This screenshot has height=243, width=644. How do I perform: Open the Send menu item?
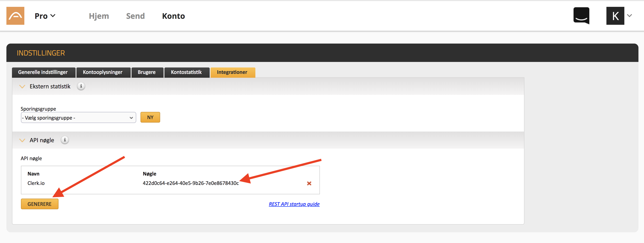coord(135,16)
